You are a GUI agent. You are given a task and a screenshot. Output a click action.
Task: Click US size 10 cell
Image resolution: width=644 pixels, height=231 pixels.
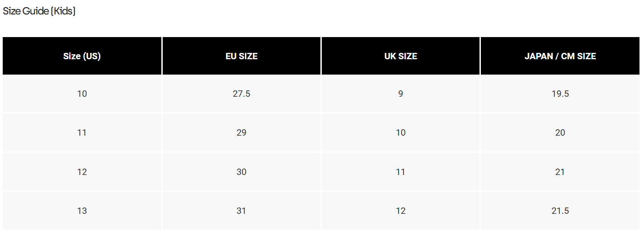click(x=82, y=94)
